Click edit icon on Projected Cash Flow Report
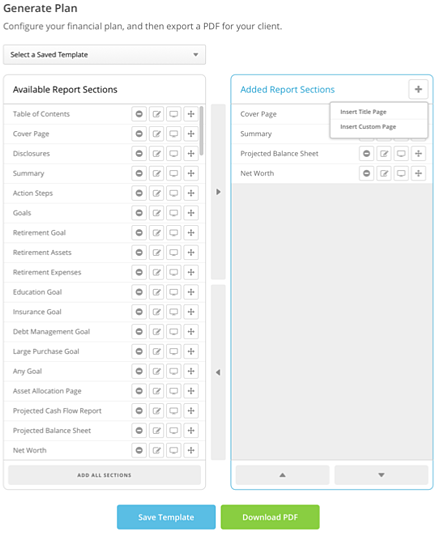440x536 pixels. pyautogui.click(x=157, y=411)
